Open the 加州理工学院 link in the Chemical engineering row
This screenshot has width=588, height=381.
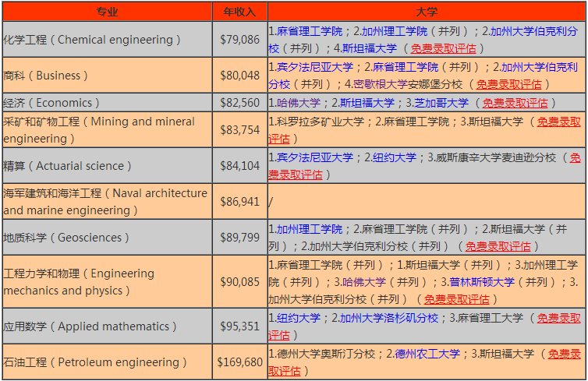click(x=395, y=31)
